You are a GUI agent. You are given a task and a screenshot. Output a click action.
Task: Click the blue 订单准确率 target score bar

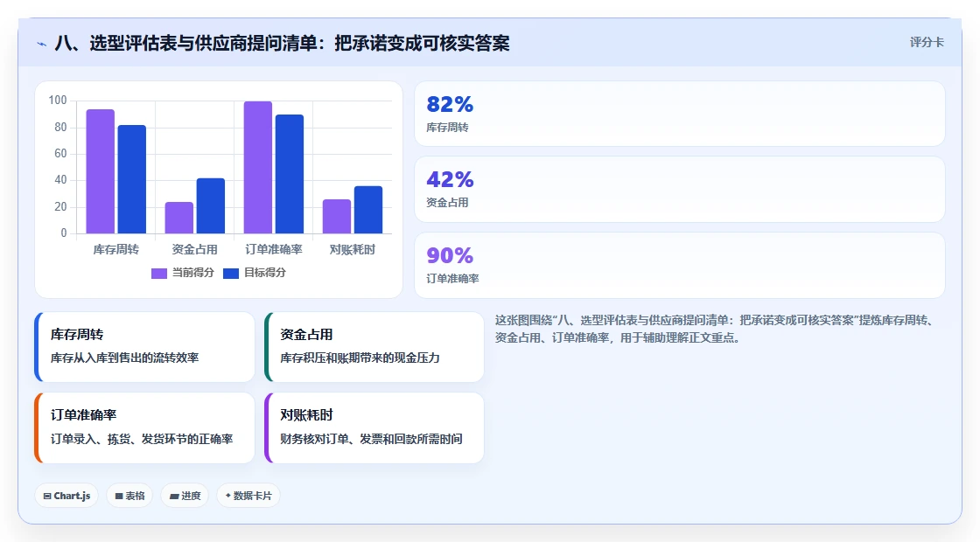(290, 174)
